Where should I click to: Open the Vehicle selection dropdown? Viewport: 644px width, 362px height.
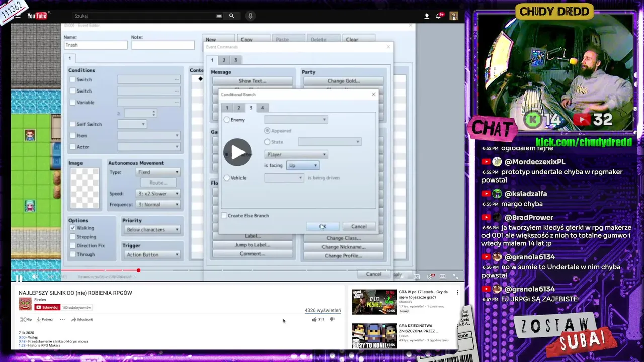(284, 178)
